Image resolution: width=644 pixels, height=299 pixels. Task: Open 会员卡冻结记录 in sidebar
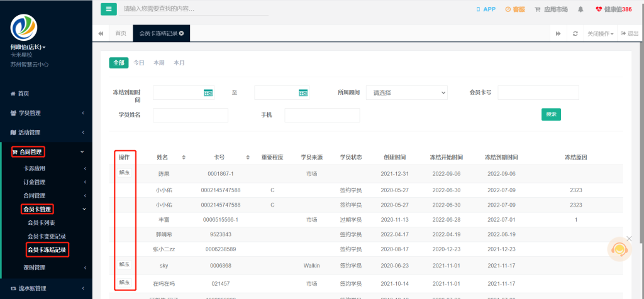pyautogui.click(x=47, y=249)
